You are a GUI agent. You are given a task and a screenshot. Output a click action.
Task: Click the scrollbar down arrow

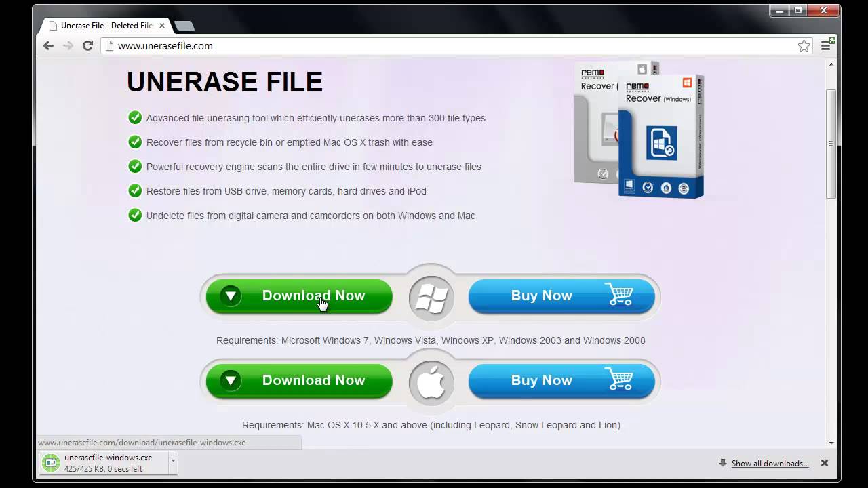(831, 443)
